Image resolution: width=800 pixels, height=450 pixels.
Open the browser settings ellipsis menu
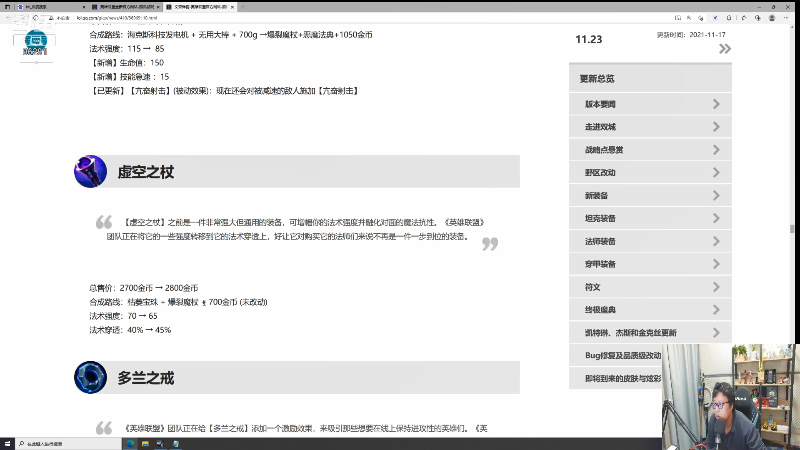click(x=786, y=18)
